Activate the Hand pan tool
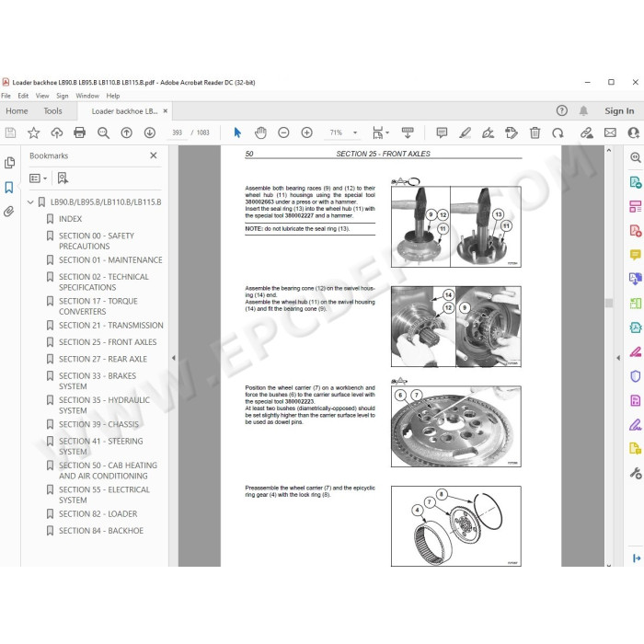The width and height of the screenshot is (644, 644). 260,132
